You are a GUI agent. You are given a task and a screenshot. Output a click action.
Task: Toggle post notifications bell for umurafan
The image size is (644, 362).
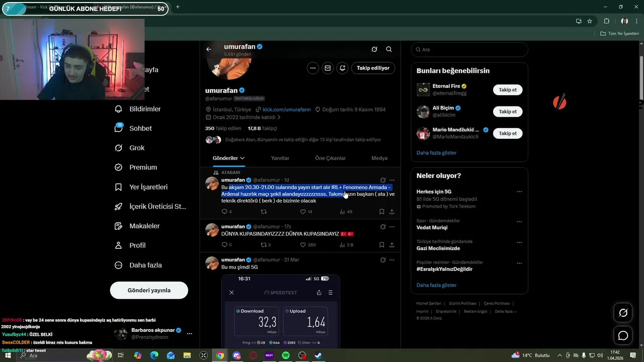343,68
